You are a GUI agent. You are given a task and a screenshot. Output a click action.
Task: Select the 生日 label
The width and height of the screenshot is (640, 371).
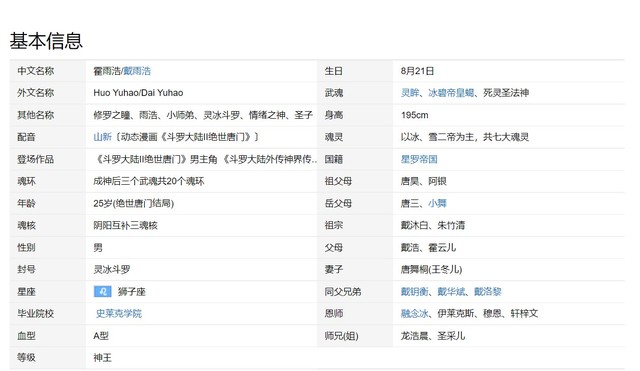333,71
